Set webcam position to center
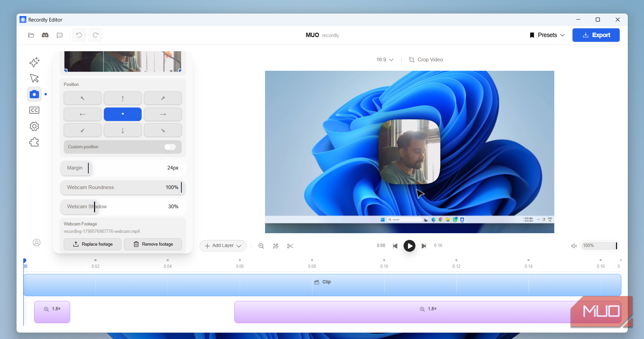This screenshot has height=339, width=644. [123, 114]
